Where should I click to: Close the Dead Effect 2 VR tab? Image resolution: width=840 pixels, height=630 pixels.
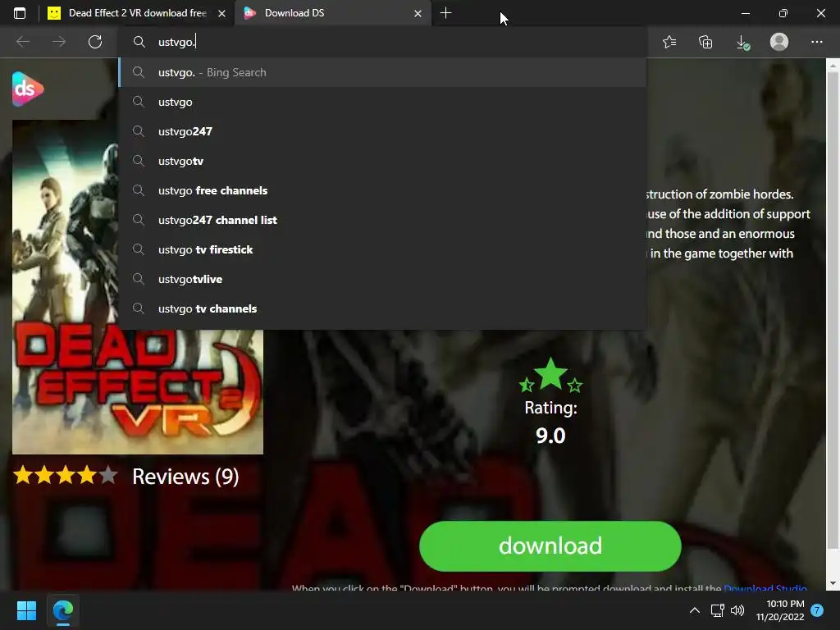pos(221,13)
